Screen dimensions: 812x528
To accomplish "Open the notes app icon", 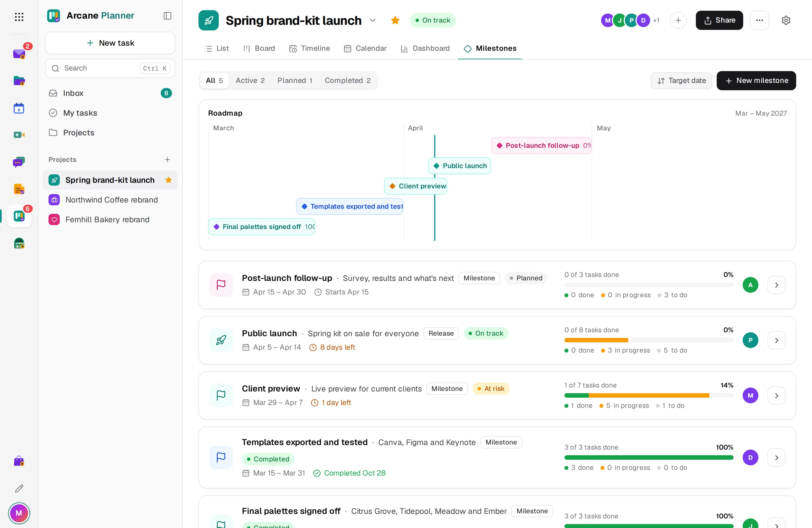I will 19,189.
